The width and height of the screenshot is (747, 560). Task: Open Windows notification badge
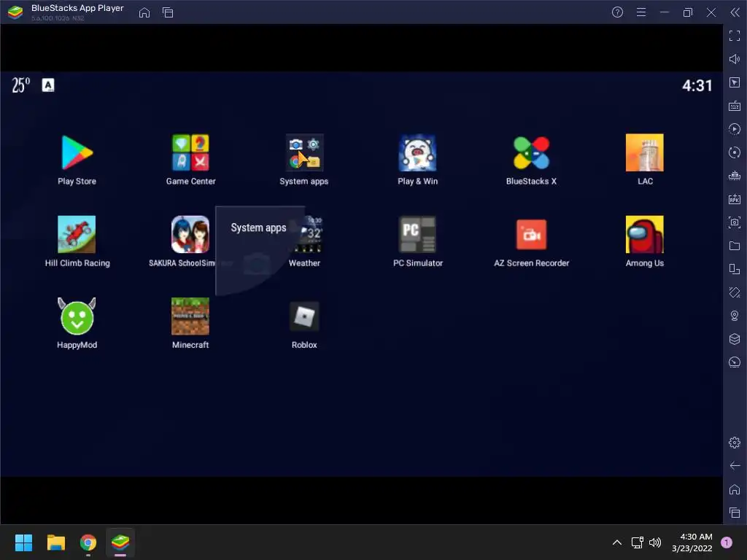727,542
